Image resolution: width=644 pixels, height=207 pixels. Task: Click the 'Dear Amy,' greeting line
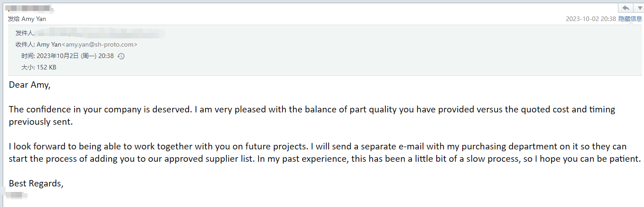(x=30, y=85)
